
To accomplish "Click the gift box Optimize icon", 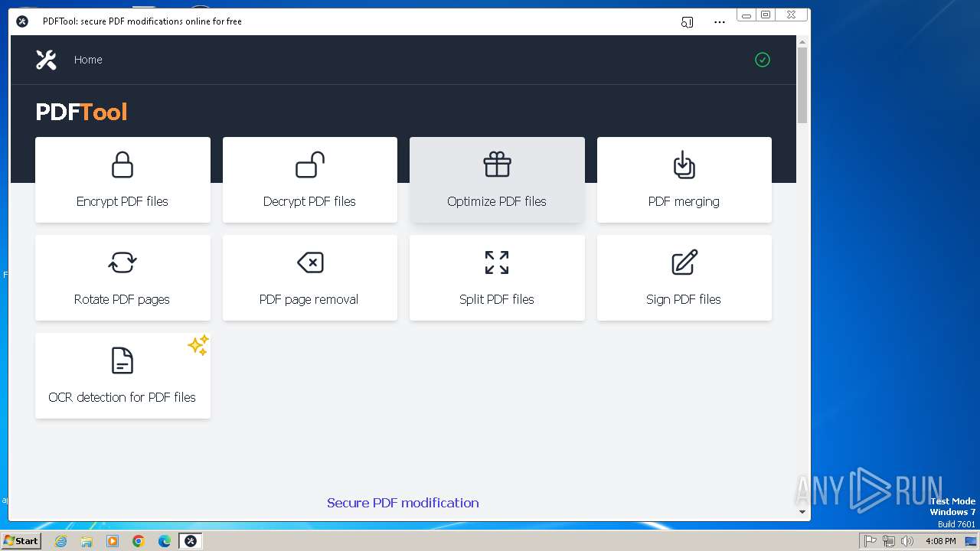I will click(x=497, y=165).
